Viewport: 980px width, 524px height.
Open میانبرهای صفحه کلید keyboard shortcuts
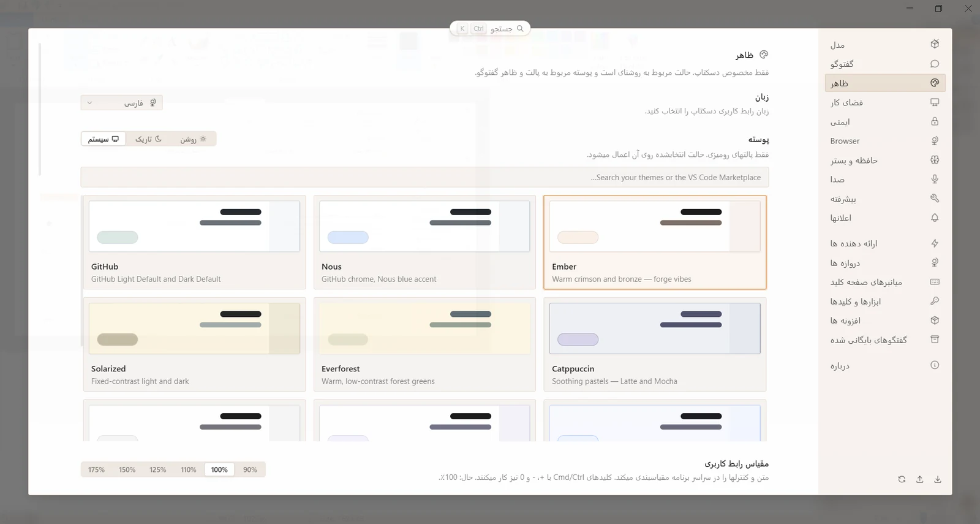(x=885, y=282)
